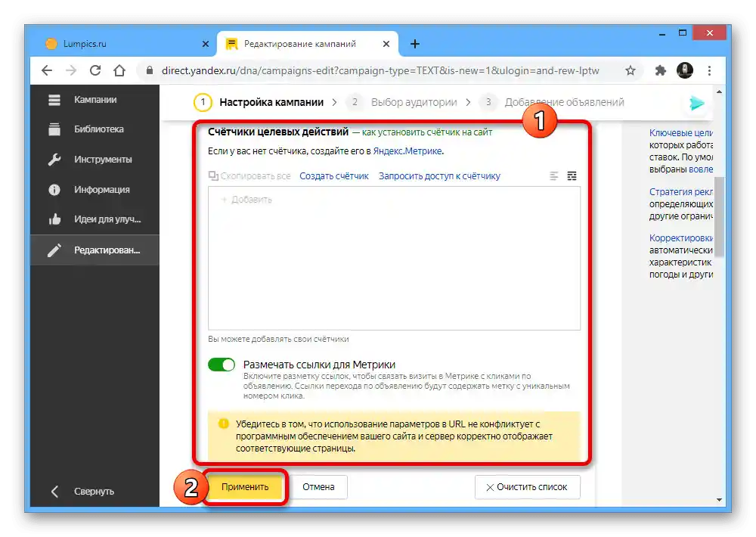Image resolution: width=756 pixels, height=537 pixels.
Task: Click the Кампании list icon
Action: pos(54,100)
